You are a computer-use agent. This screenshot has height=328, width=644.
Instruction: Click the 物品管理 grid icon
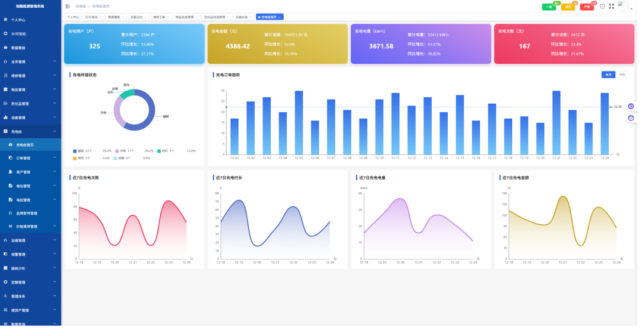tap(5, 89)
